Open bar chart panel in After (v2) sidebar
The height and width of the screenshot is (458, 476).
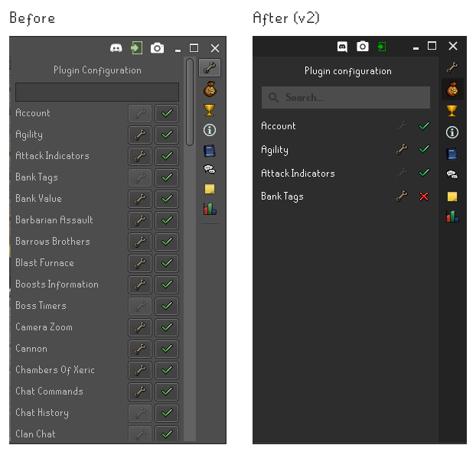452,216
